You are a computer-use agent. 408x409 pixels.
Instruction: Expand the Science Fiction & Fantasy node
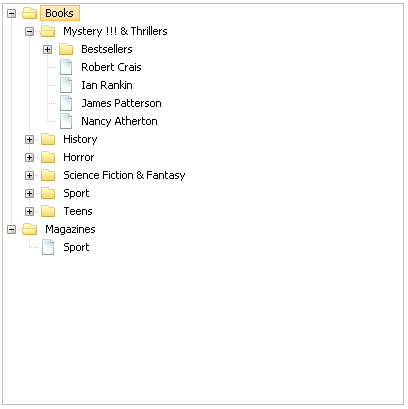[x=30, y=176]
